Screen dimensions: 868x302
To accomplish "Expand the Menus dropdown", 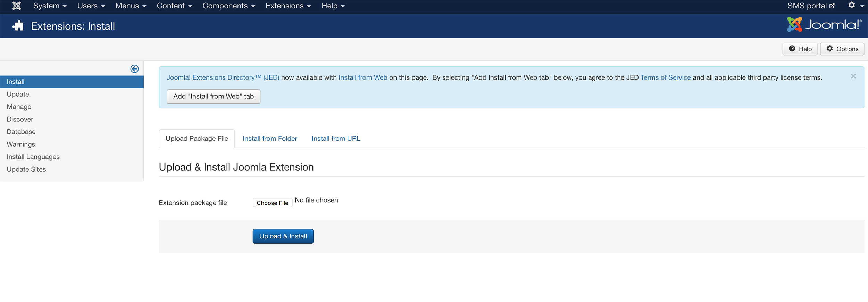I will pyautogui.click(x=131, y=6).
